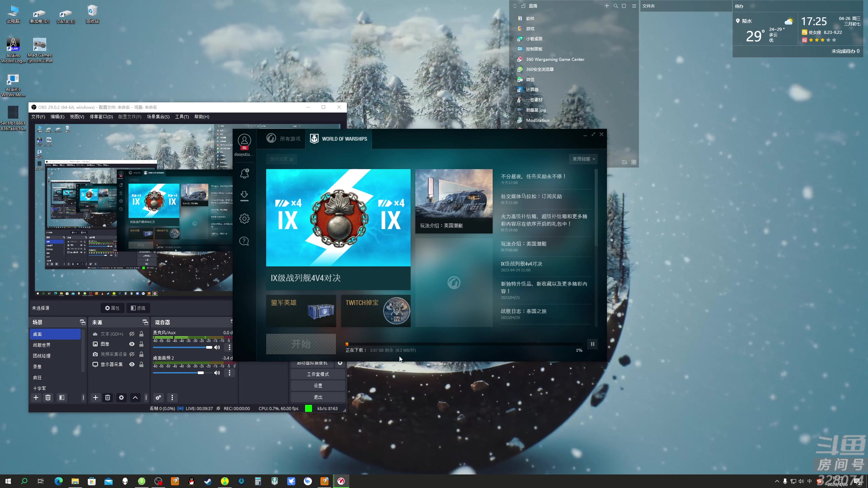Open 桌面音频 2 three-dot options menu

(230, 373)
